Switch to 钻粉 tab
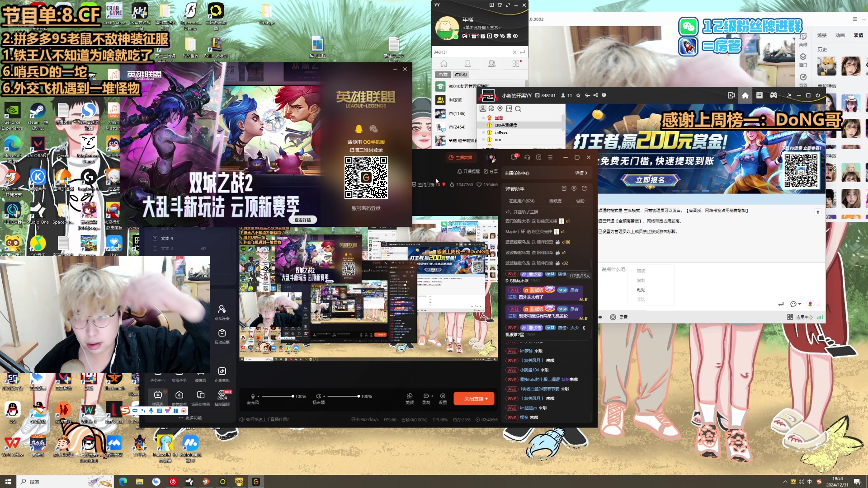The width and height of the screenshot is (868, 488). 580,201
